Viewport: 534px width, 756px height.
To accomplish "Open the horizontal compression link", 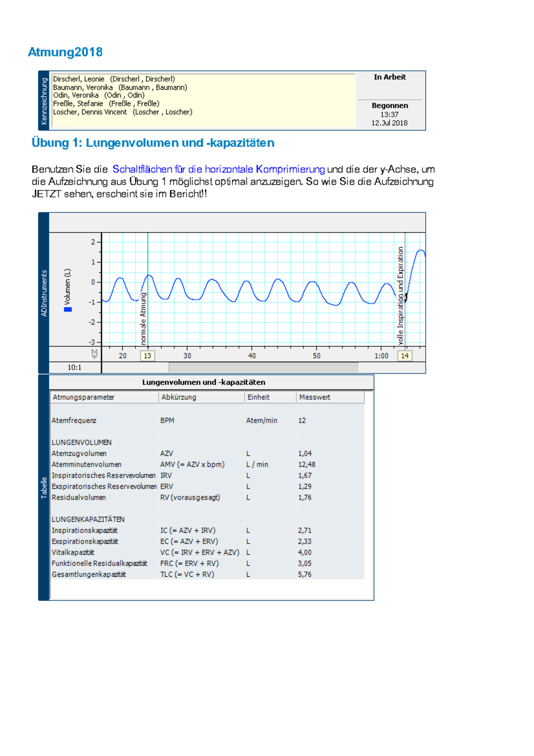I will (218, 169).
